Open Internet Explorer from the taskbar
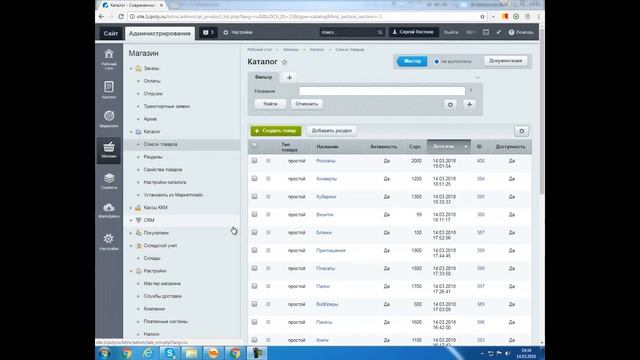640x360 pixels. point(147,353)
